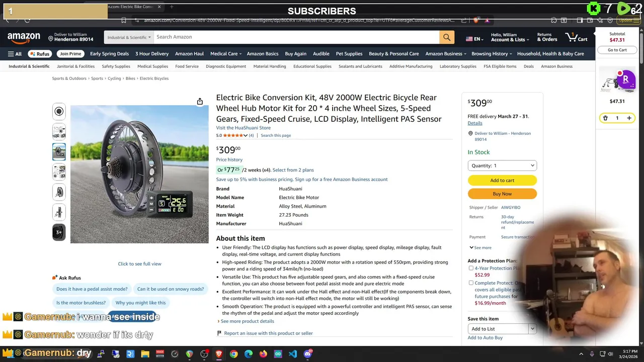Viewport: 644px width, 362px height.
Task: Click the share icon above product image
Action: (x=200, y=102)
